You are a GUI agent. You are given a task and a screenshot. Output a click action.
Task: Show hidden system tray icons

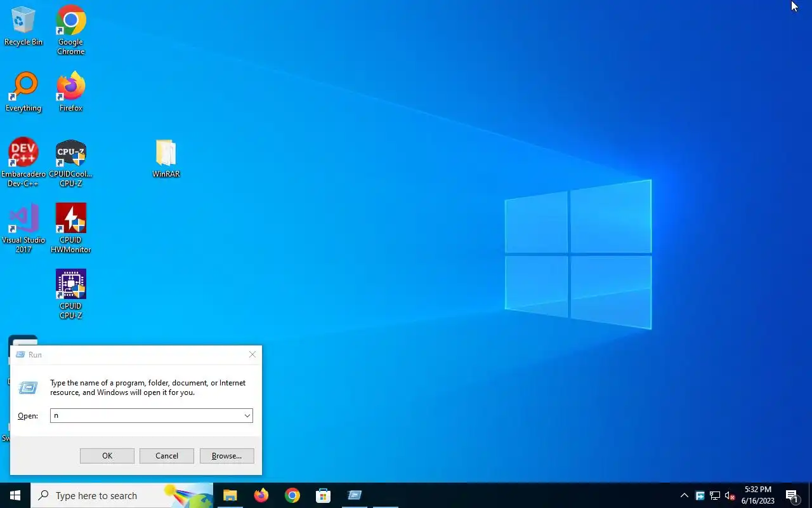pyautogui.click(x=684, y=495)
